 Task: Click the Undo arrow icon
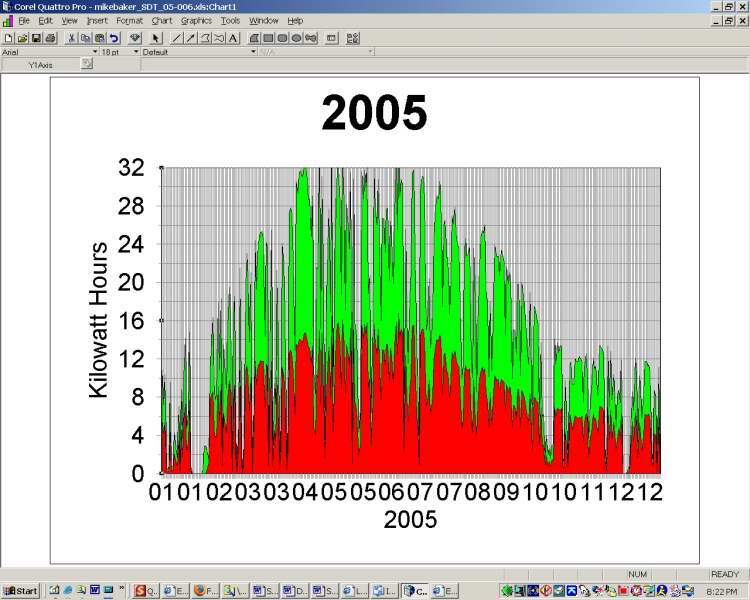113,38
